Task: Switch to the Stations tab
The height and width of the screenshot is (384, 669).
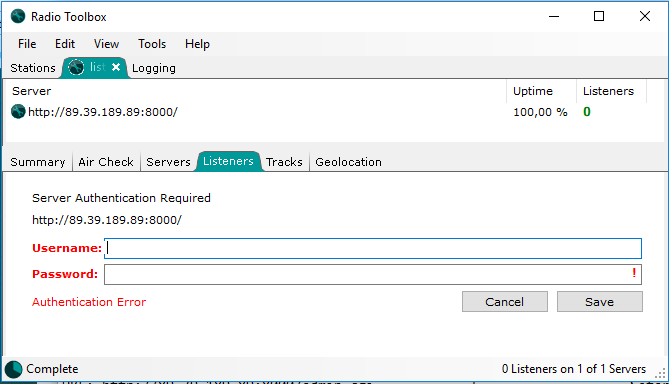Action: click(33, 68)
